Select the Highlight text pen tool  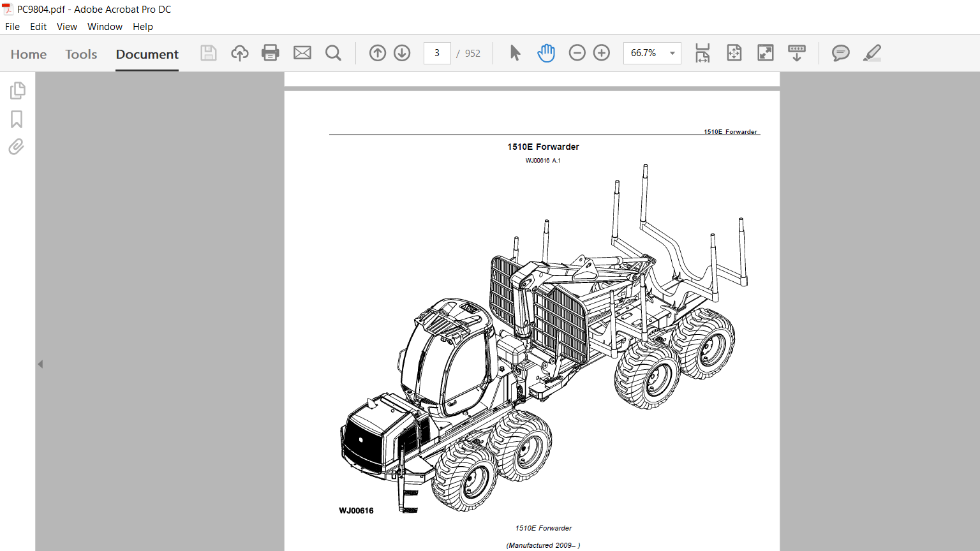(x=872, y=53)
